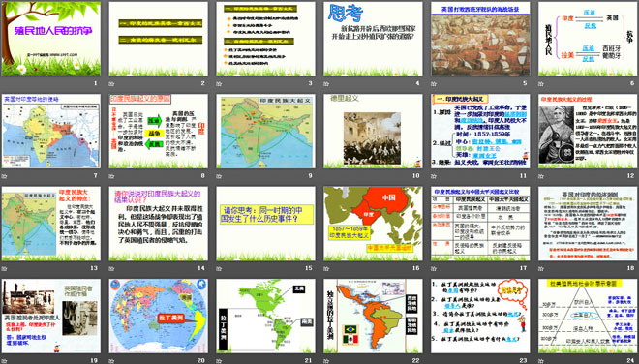This screenshot has height=364, width=639.
Task: Click the star icon below slide 23
Action: [433, 360]
